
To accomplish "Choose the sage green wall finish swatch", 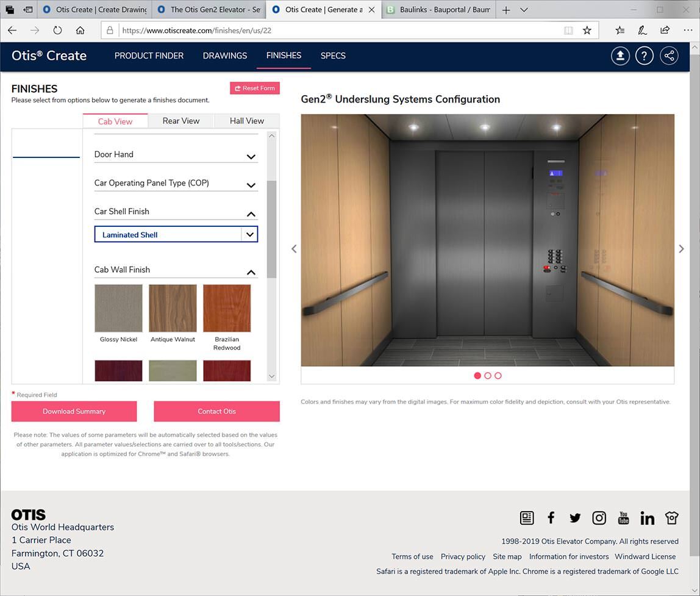I will pos(173,371).
